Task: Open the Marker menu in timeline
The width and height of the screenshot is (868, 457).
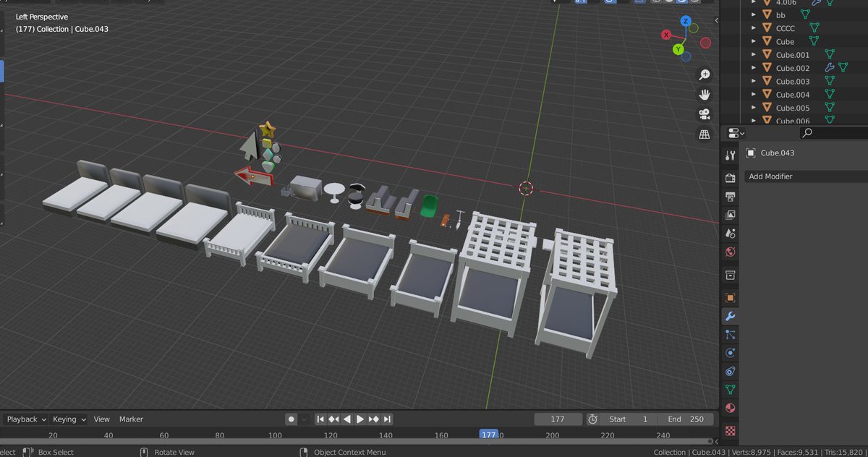Action: tap(131, 419)
